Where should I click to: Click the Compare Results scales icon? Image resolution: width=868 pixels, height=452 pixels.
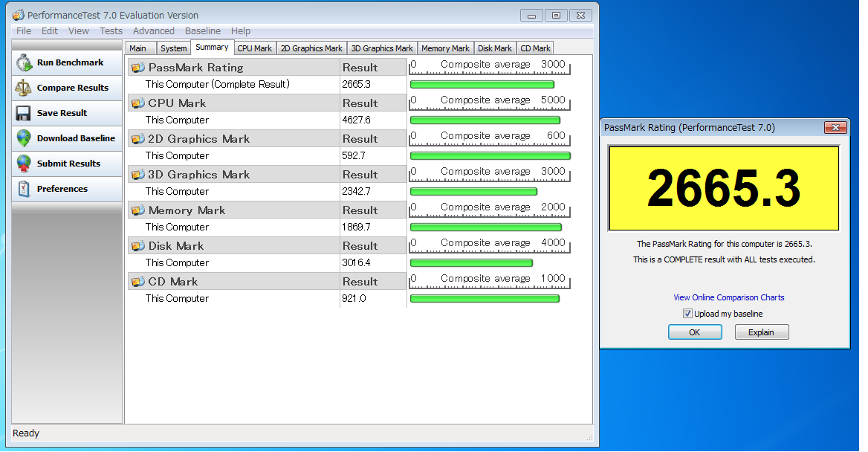click(x=23, y=88)
